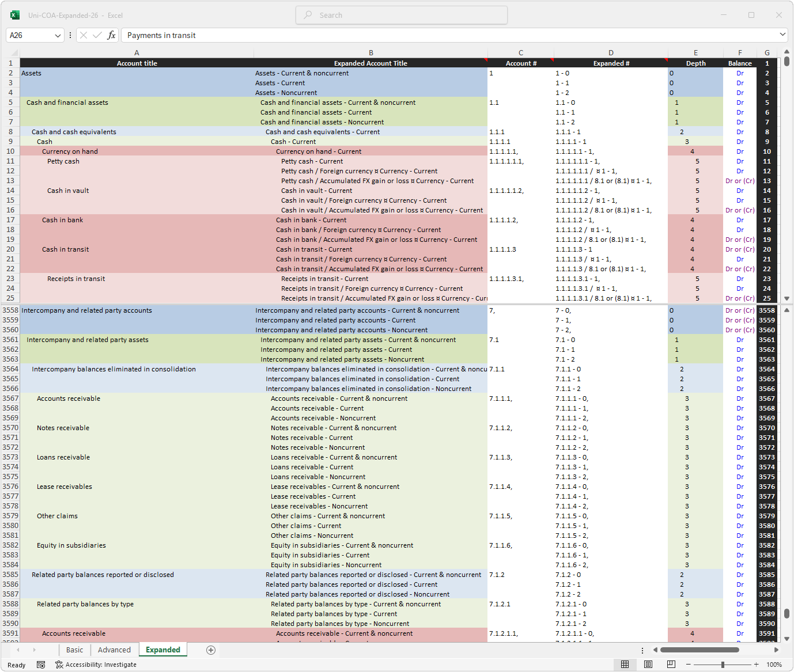This screenshot has height=672, width=794.
Task: Expand the formula bar chevron
Action: pos(782,35)
